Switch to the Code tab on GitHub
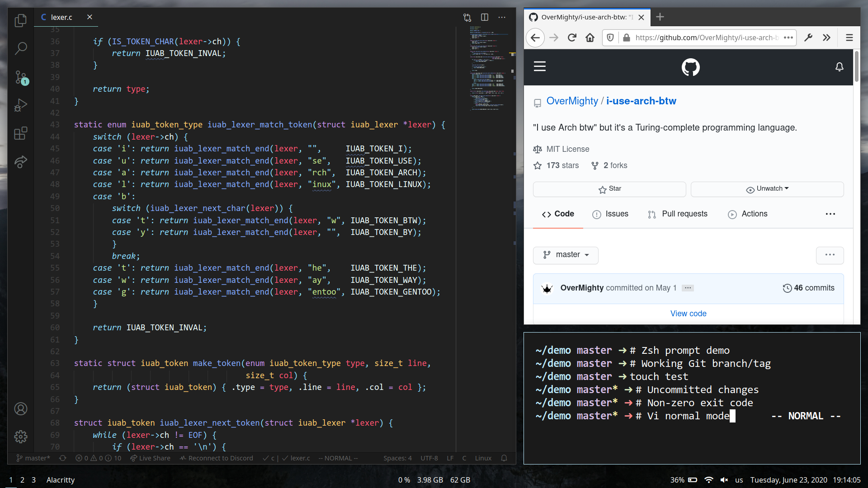 [x=558, y=214]
